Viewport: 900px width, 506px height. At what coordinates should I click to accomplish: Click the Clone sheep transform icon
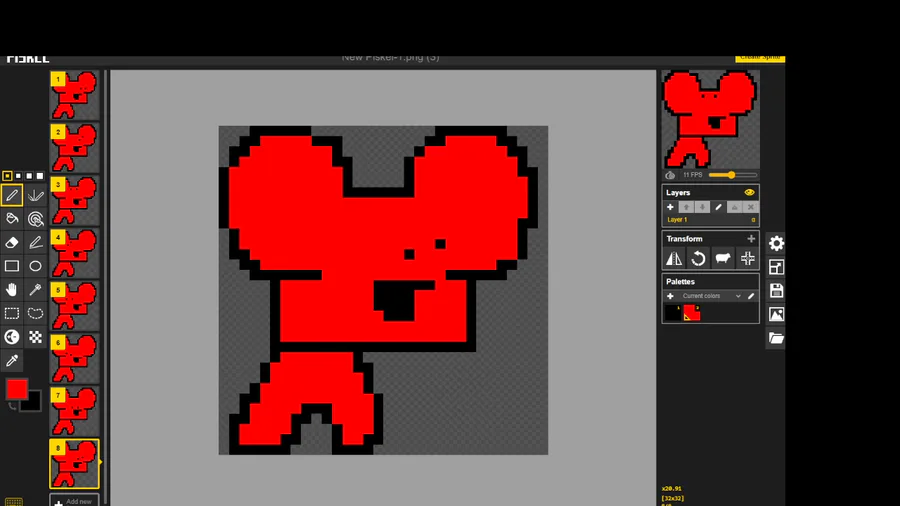click(x=723, y=259)
